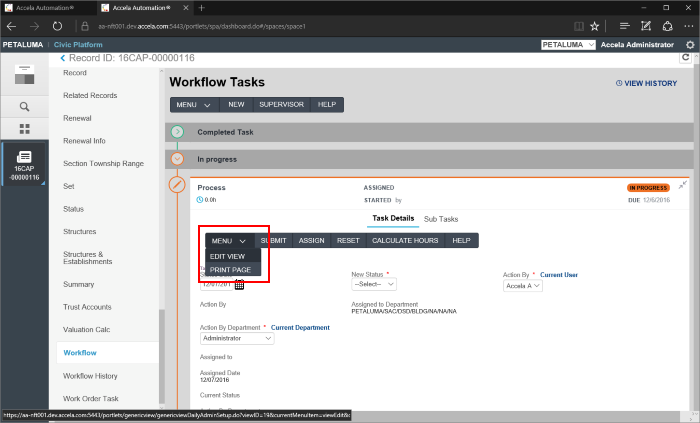
Task: Click the page refresh icon below gear
Action: tap(686, 59)
